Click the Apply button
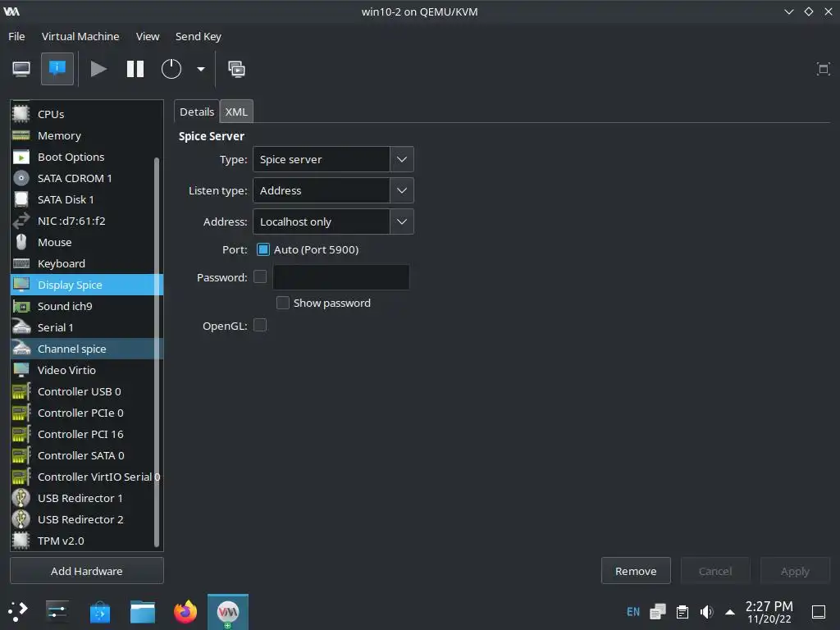 [795, 571]
